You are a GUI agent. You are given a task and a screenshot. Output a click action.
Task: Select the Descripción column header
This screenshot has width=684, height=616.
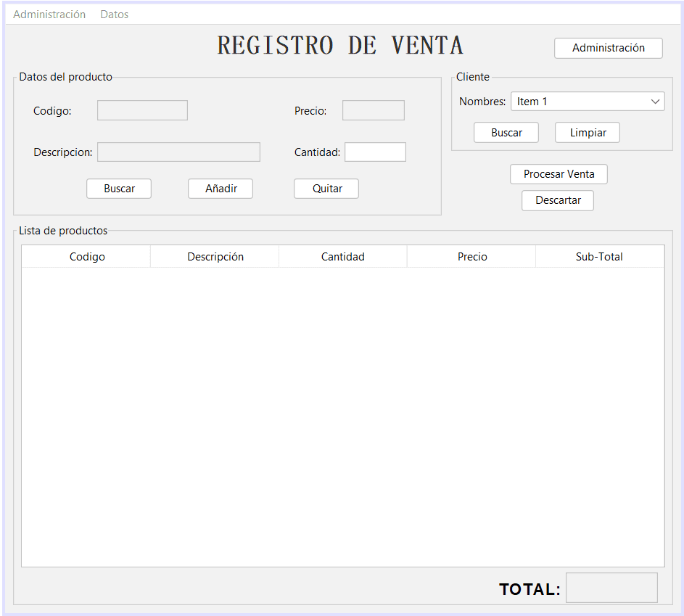(x=215, y=257)
